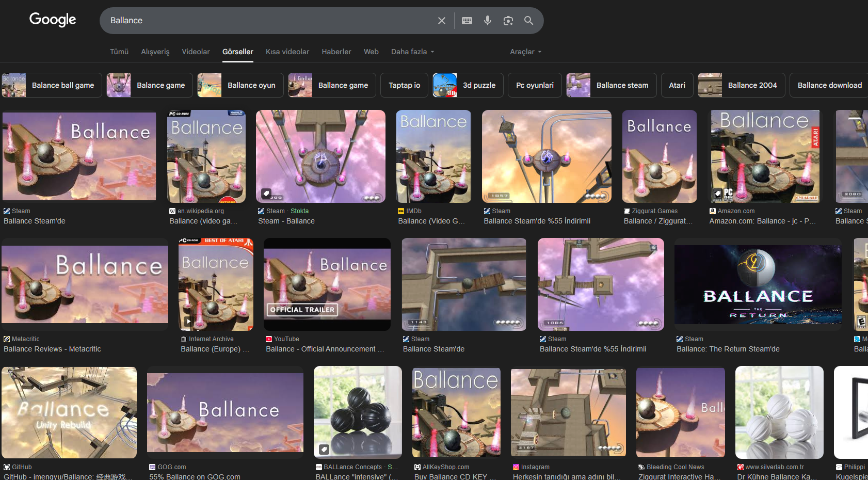Click the YouTube favicon beside YouTube label

pyautogui.click(x=269, y=339)
